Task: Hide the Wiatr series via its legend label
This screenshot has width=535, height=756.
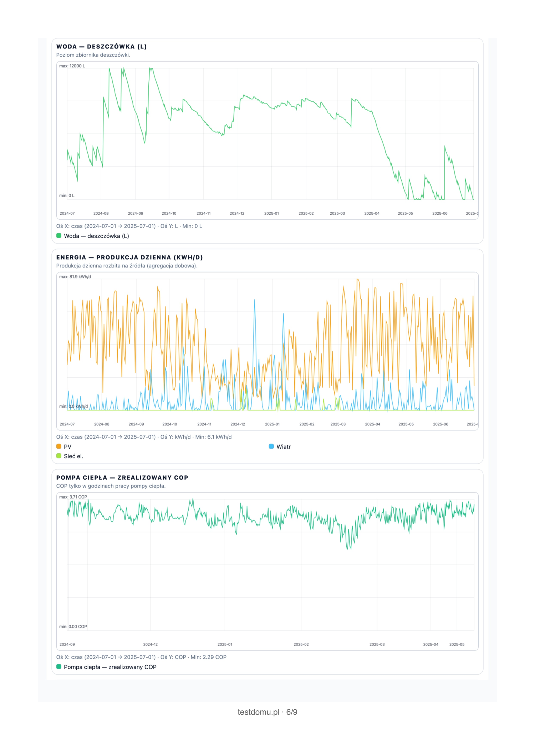Action: pyautogui.click(x=284, y=447)
